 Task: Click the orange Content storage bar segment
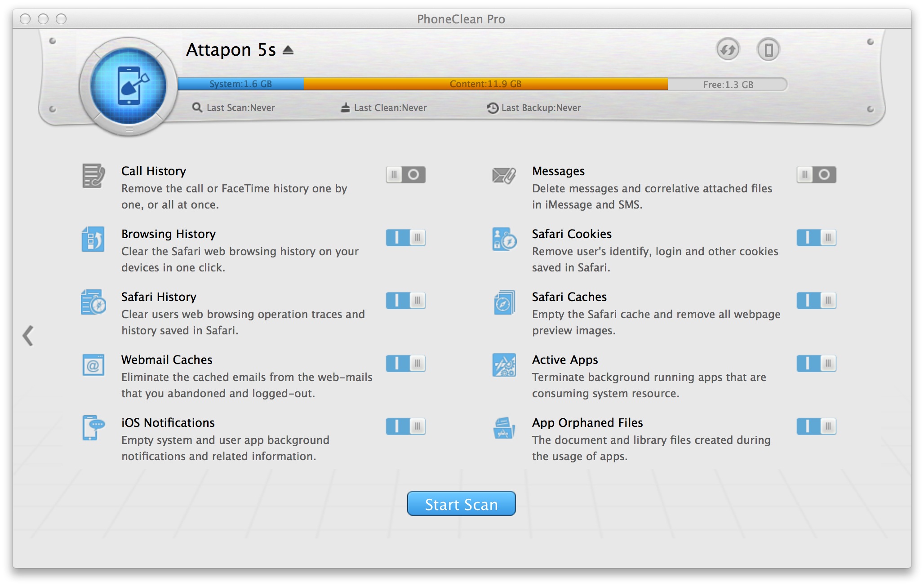485,84
